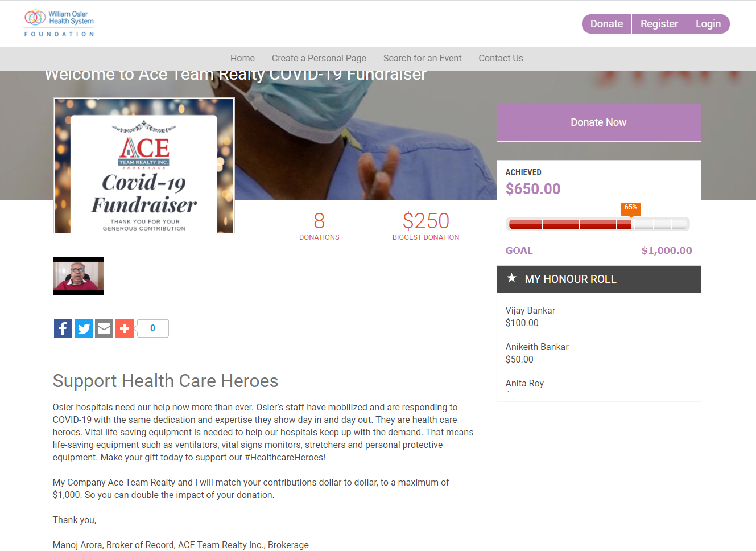756x551 pixels.
Task: Click the Login button
Action: click(x=708, y=24)
